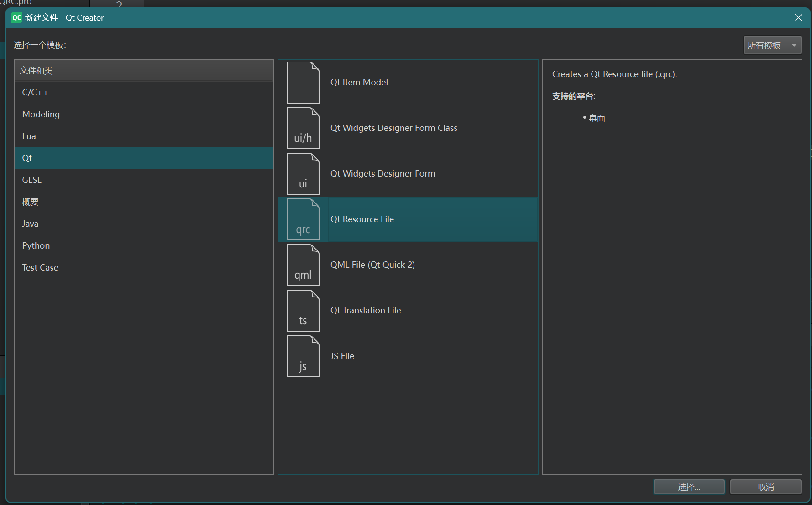Click the qml file icon

303,265
